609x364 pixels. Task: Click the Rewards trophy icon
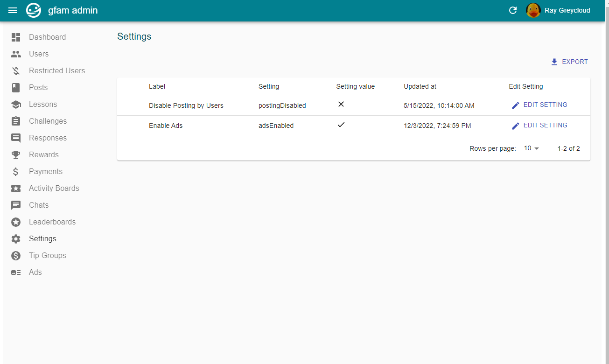pyautogui.click(x=16, y=154)
